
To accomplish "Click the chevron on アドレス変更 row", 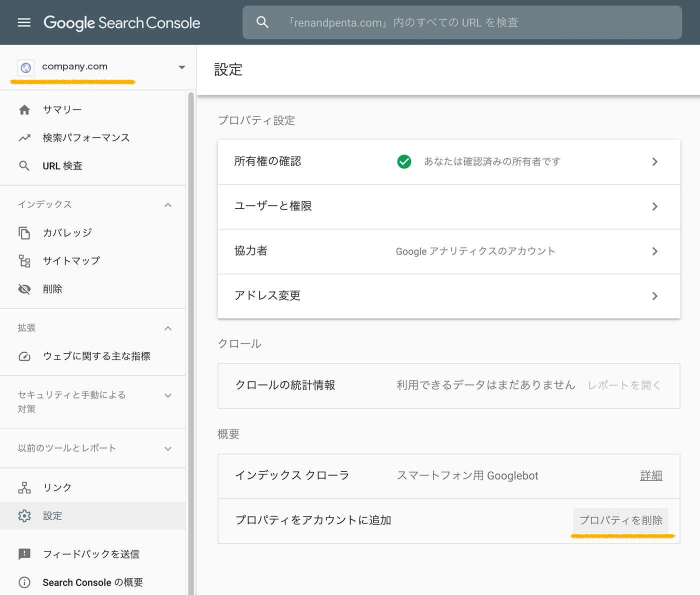I will (x=654, y=296).
